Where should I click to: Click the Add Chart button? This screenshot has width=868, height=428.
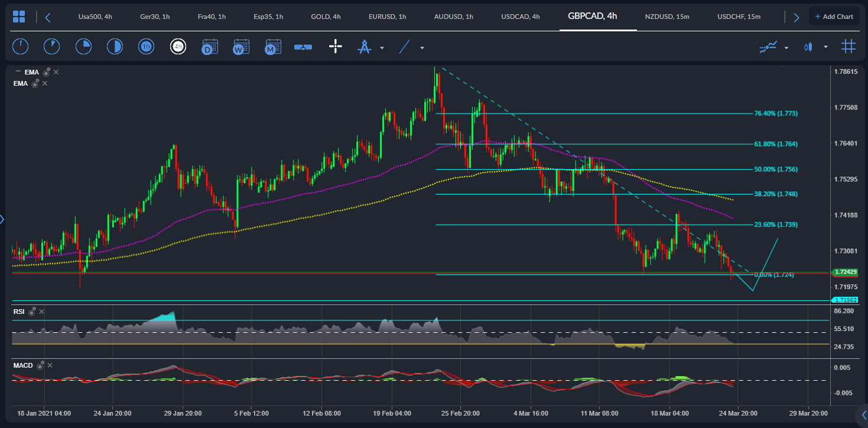tap(834, 17)
